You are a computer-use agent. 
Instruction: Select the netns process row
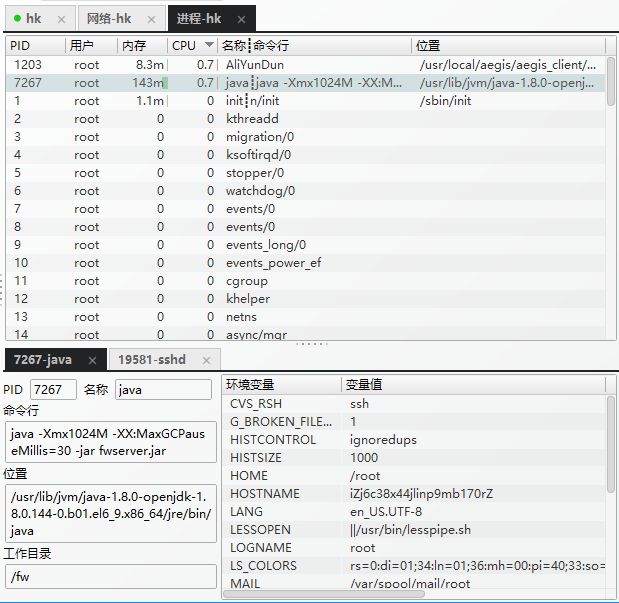click(305, 317)
